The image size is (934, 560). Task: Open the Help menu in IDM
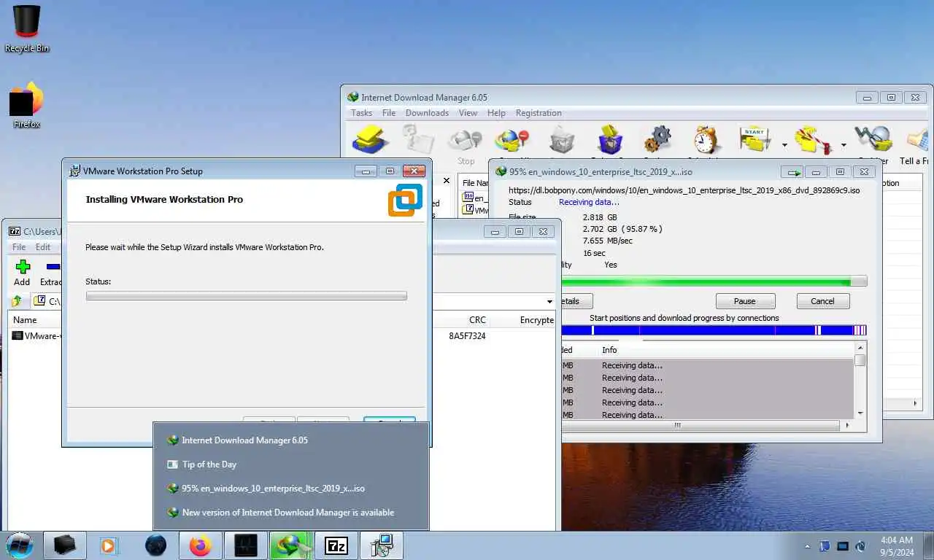(x=496, y=113)
